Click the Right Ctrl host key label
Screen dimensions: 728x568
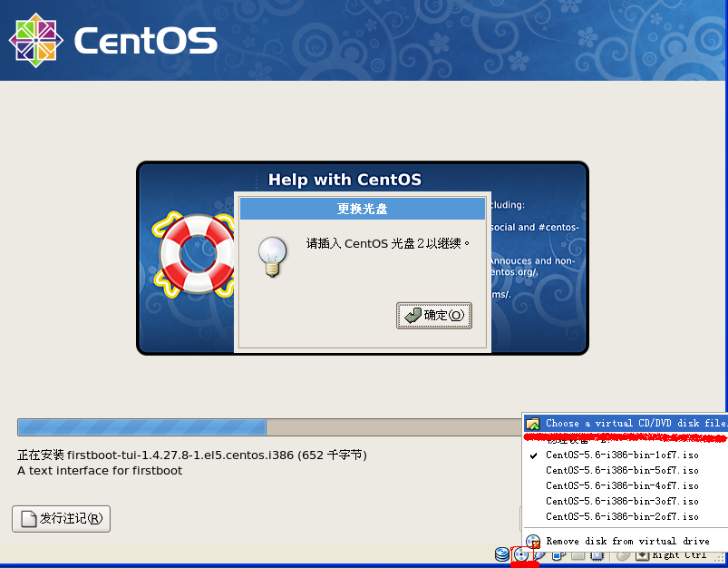[680, 555]
